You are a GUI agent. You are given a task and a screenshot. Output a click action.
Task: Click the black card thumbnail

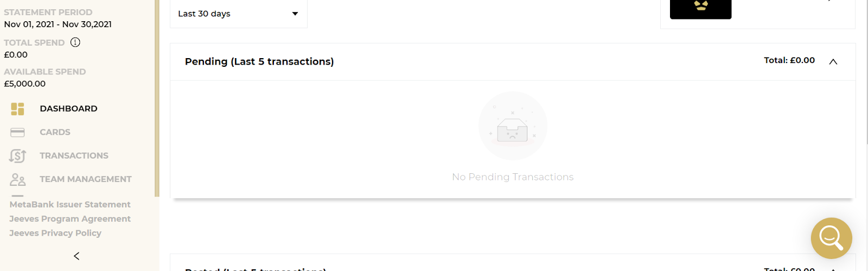pos(700,8)
